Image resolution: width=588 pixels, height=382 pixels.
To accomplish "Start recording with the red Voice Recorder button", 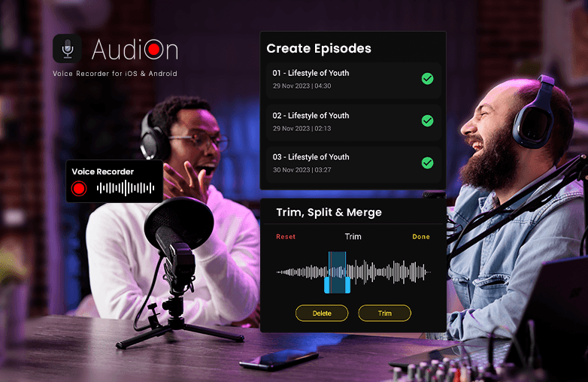I will (x=79, y=188).
